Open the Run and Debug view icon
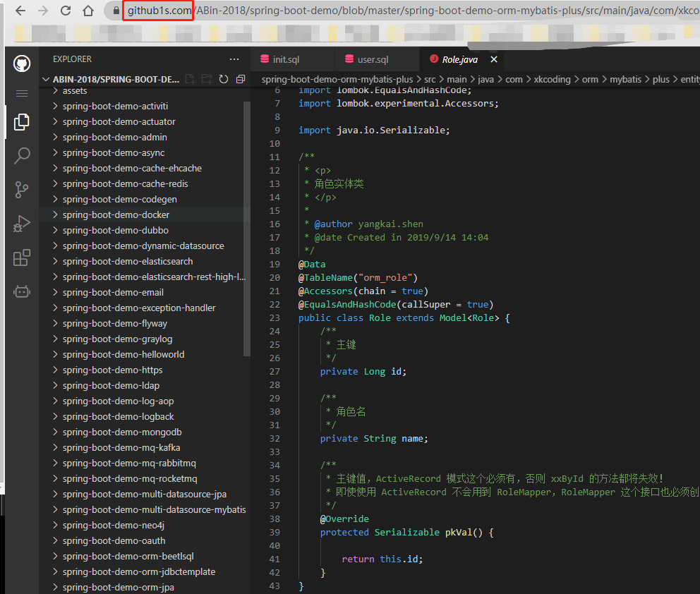 [x=22, y=224]
